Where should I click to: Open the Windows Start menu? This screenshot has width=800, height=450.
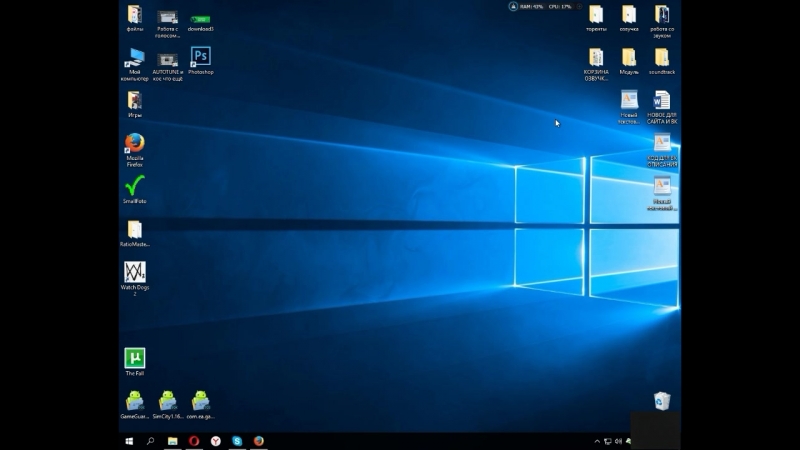click(129, 441)
